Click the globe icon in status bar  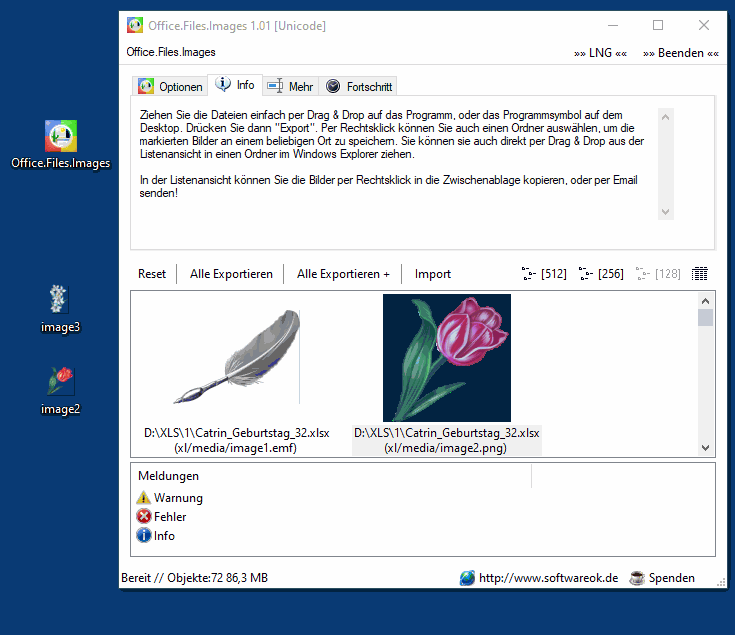click(467, 578)
